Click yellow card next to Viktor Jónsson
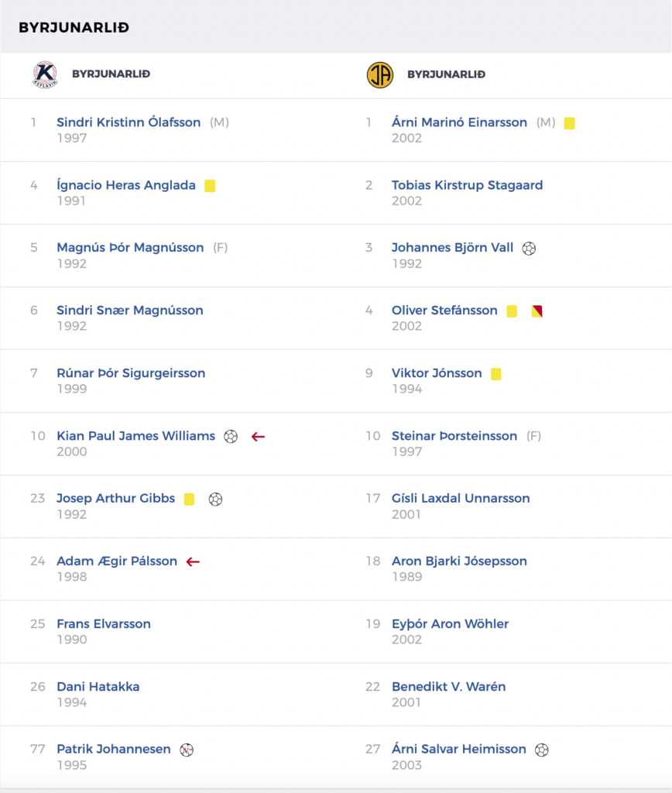 click(x=496, y=374)
